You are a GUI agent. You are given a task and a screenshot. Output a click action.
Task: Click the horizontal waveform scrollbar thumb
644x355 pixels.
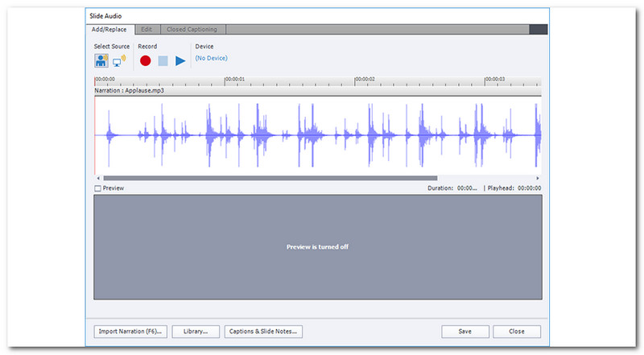(270, 178)
